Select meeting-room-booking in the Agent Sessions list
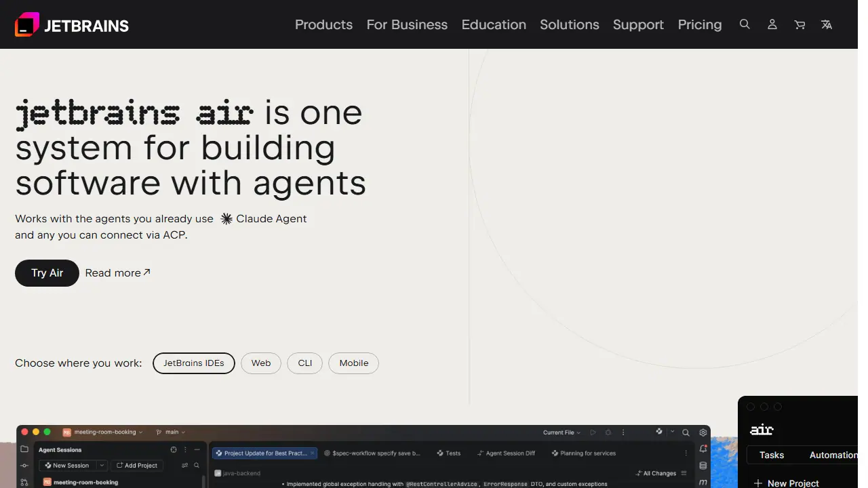 pos(80,483)
